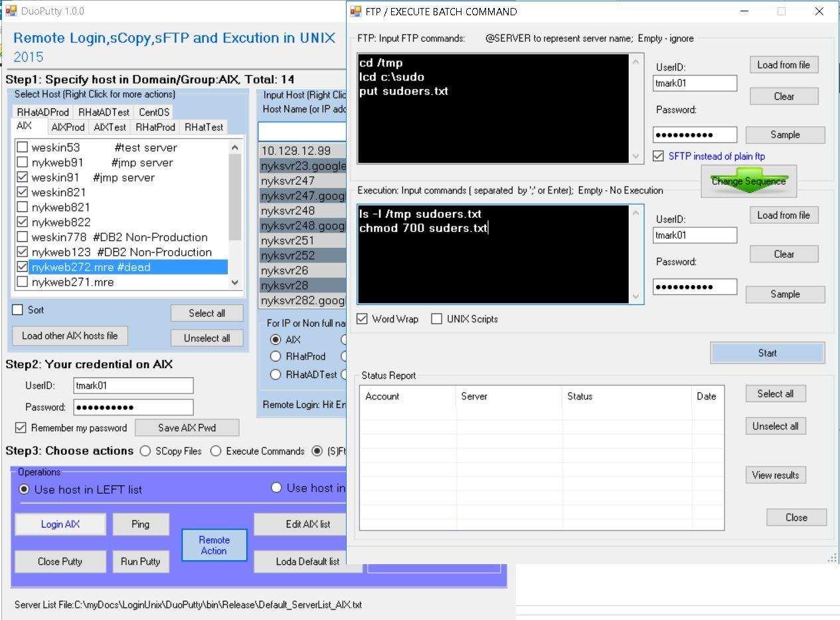This screenshot has width=840, height=620.
Task: Enable the Sort checkbox
Action: point(18,310)
